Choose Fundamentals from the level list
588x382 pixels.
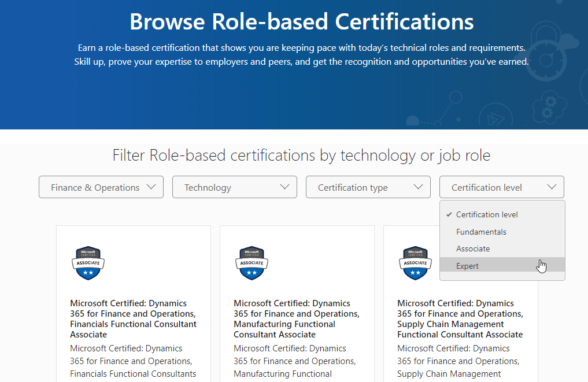[502, 232]
